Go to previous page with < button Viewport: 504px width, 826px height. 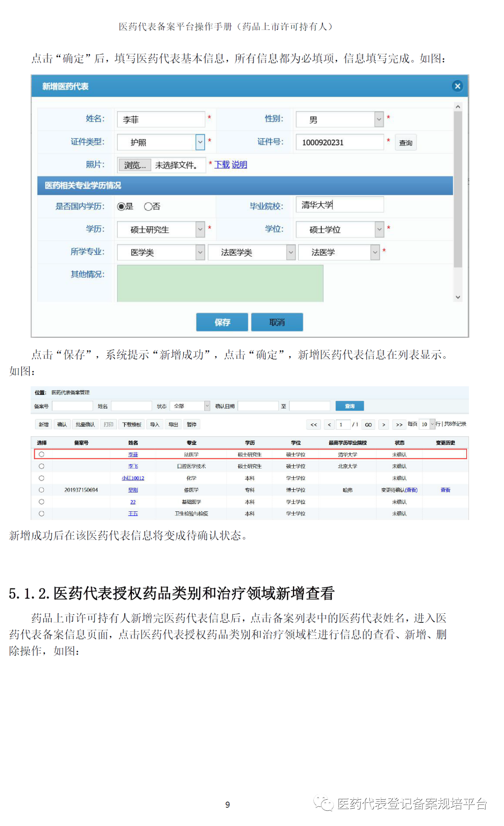tap(329, 424)
